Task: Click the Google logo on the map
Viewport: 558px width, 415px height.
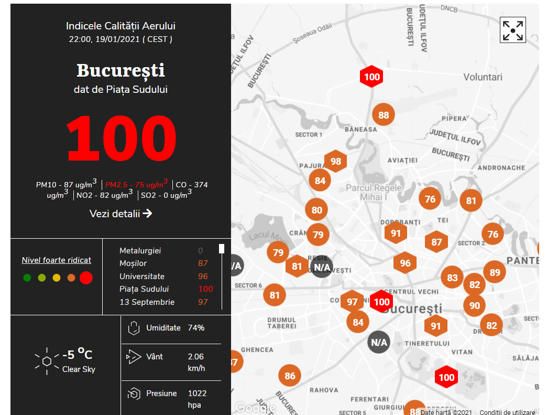Action: coord(255,407)
